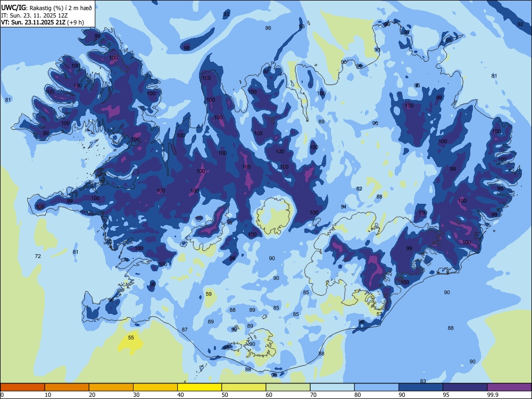Image resolution: width=532 pixels, height=399 pixels.
Task: Click the dark navy 95–99.9 legend swatch
Action: click(465, 387)
